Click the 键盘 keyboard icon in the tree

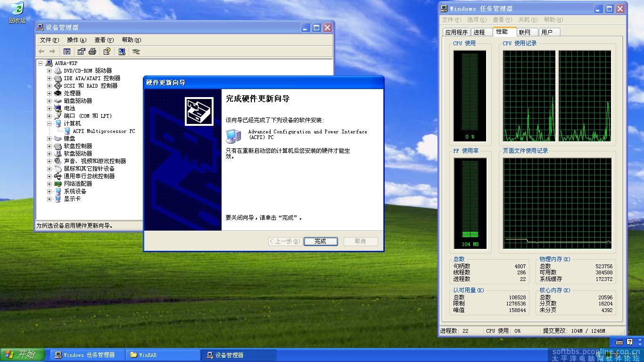click(58, 139)
